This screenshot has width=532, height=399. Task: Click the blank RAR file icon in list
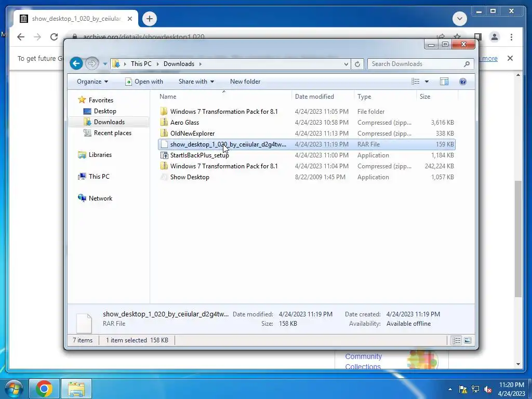click(164, 144)
